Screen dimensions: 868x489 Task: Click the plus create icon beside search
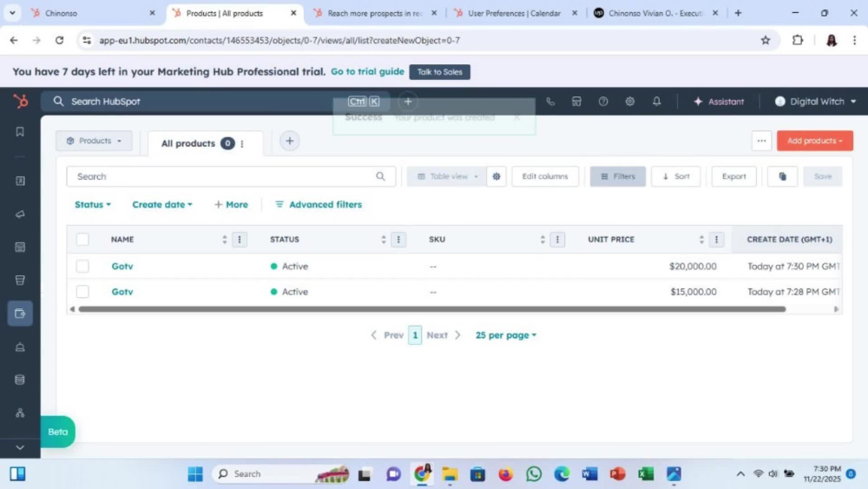[x=408, y=102]
